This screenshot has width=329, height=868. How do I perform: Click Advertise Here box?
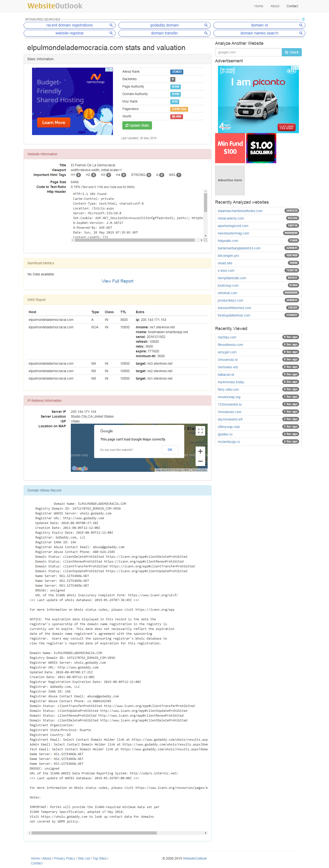click(230, 180)
